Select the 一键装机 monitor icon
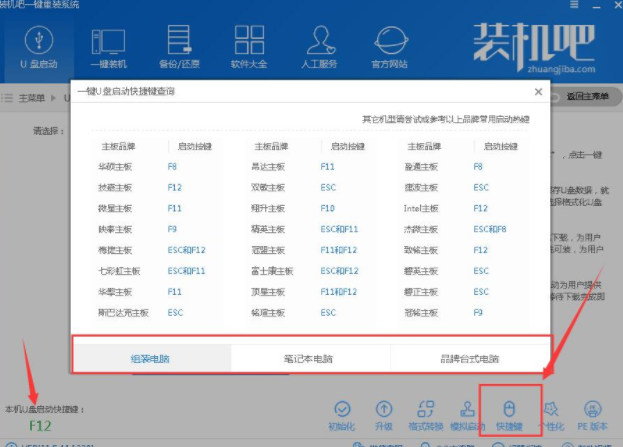Screen dimensions: 623x447 (109, 43)
